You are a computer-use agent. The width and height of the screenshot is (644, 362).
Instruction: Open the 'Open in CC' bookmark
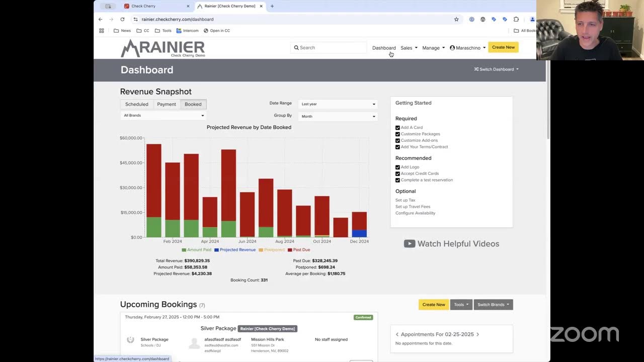[x=217, y=31]
